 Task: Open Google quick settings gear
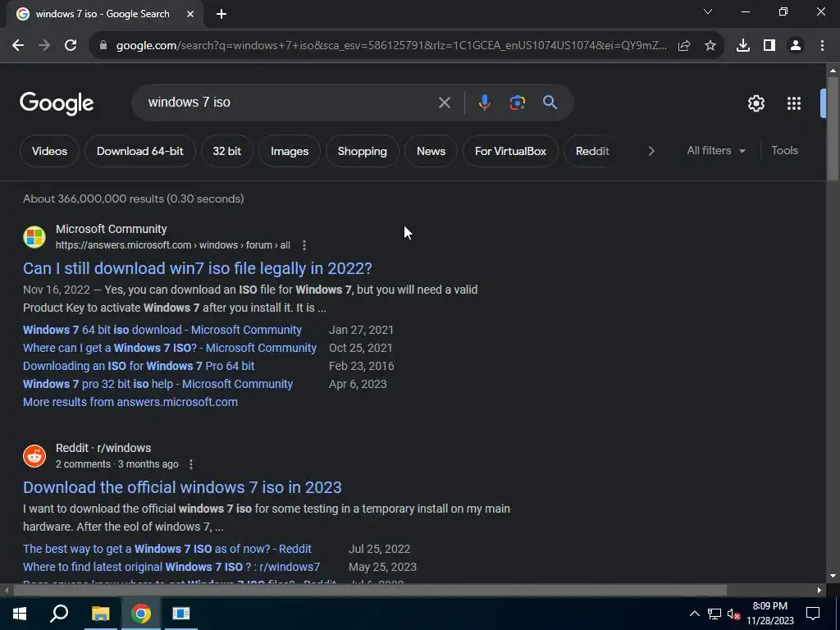pos(756,103)
